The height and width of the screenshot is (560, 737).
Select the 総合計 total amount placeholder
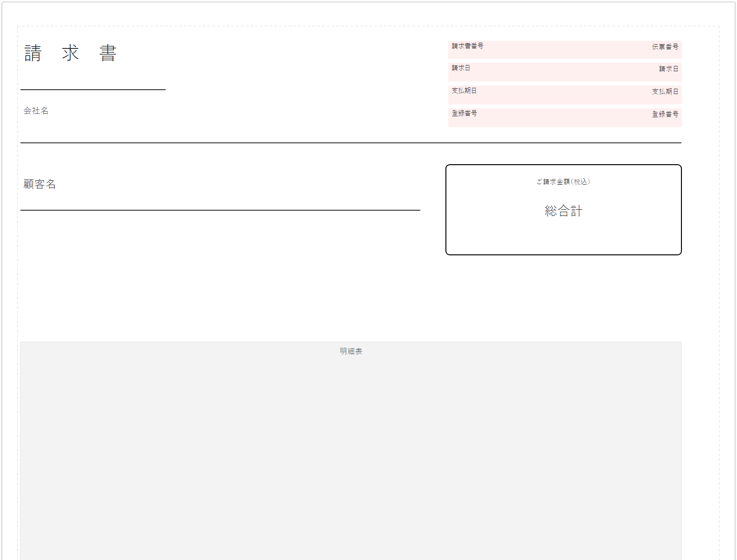[563, 211]
